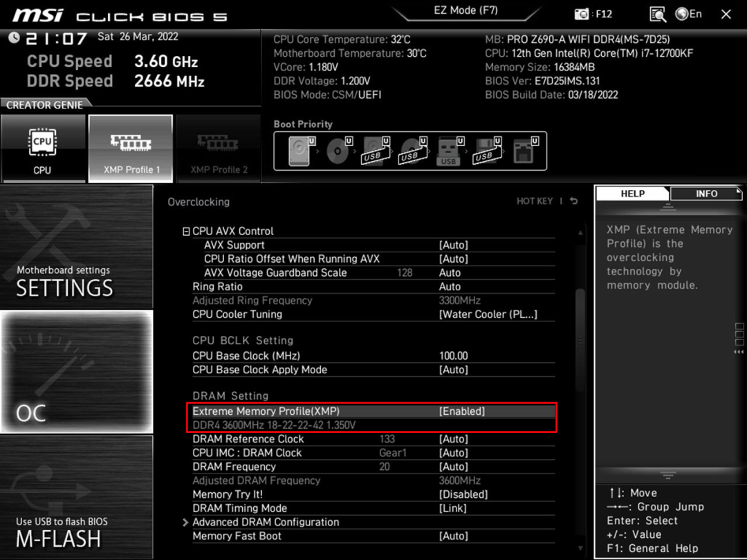The height and width of the screenshot is (560, 747).
Task: Click the back arrow next to HOT KEY
Action: click(x=574, y=201)
